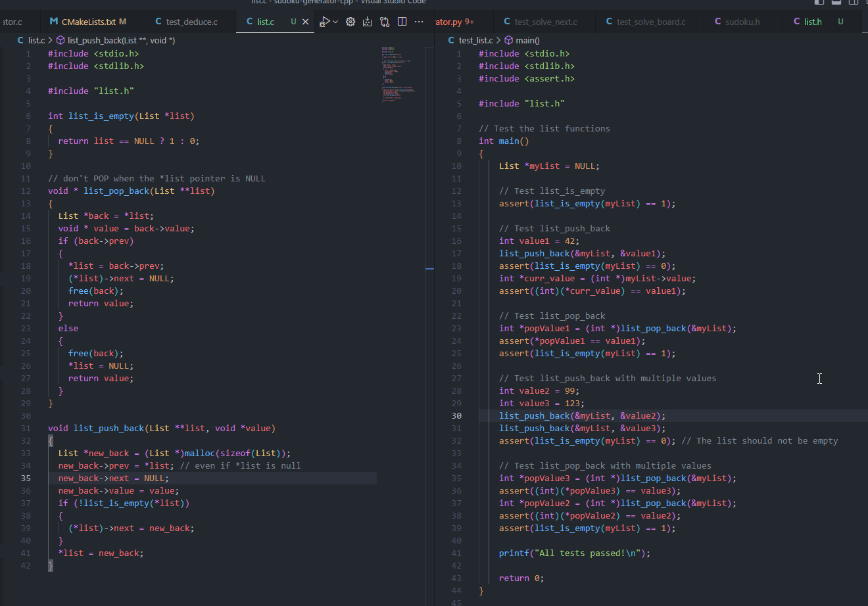868x606 pixels.
Task: Open the More Actions ellipsis menu
Action: [x=419, y=22]
